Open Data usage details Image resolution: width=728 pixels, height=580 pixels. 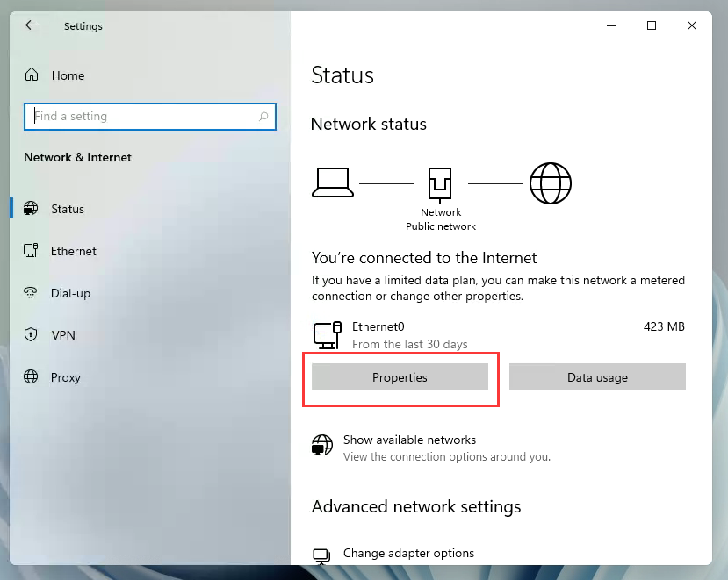(x=597, y=376)
